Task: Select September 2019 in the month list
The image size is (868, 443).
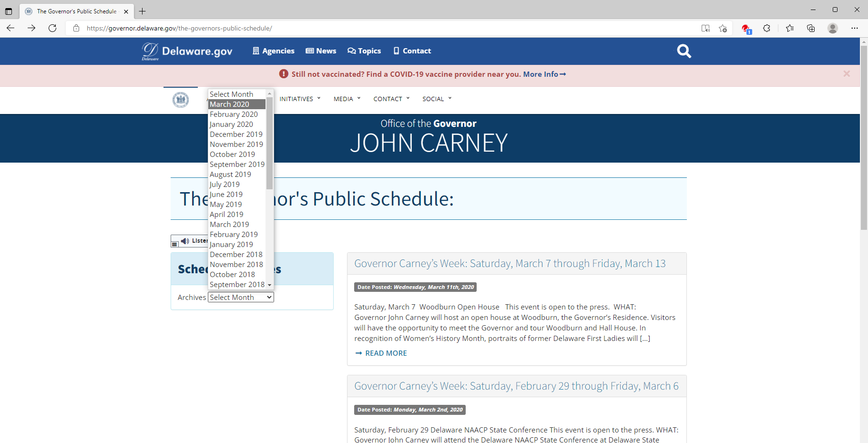Action: (x=237, y=164)
